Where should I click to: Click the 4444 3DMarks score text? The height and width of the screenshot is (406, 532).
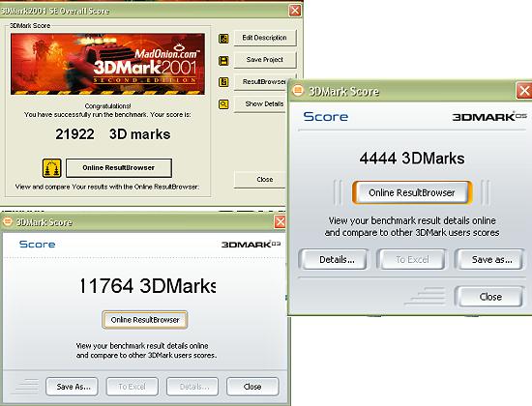(412, 159)
